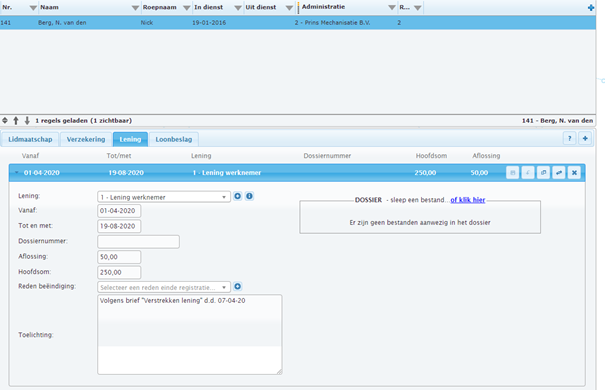
Task: Collapse the 01-04-2020 loan record
Action: (17, 172)
